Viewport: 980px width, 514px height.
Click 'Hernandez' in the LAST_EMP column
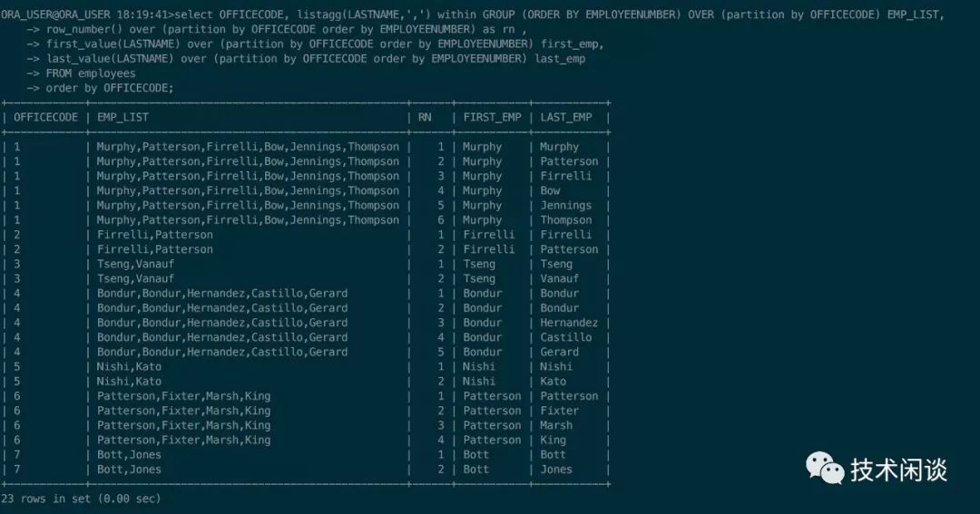(569, 323)
